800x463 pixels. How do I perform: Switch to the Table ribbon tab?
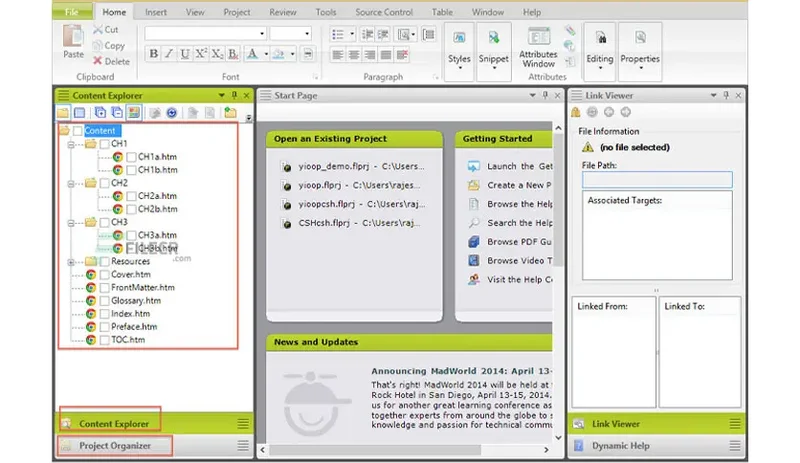click(442, 12)
